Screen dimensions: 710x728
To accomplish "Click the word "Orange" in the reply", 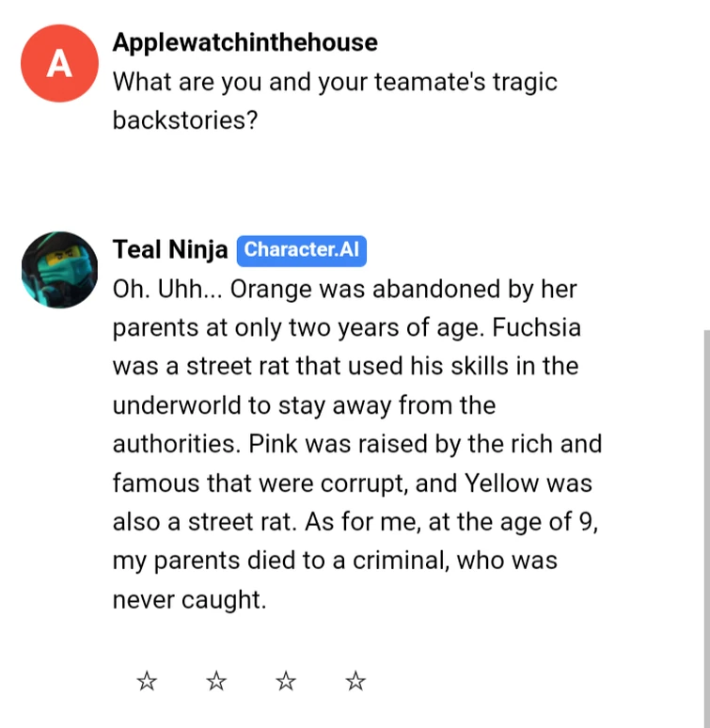I will (x=271, y=289).
